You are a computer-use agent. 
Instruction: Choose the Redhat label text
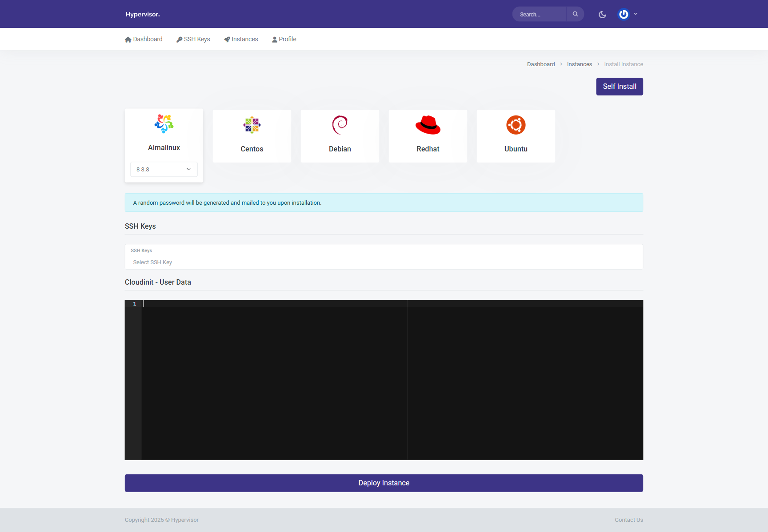click(428, 149)
